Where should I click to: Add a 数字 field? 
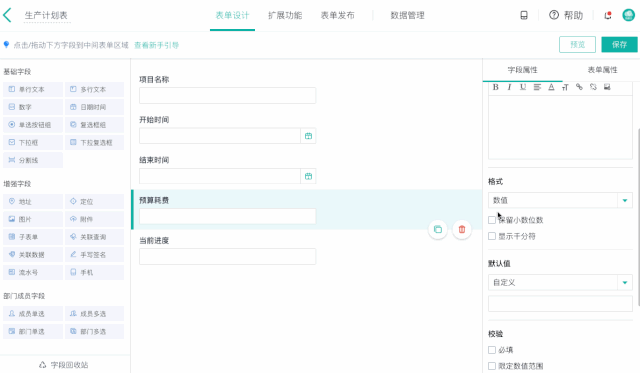point(33,107)
